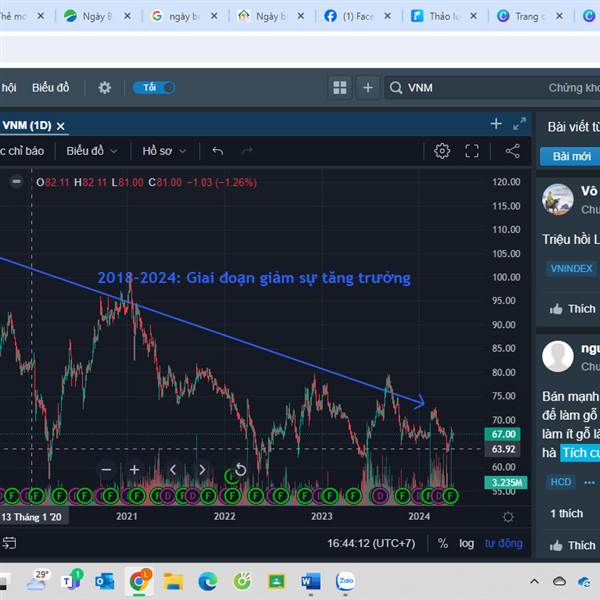This screenshot has height=600, width=600.
Task: Collapse the OHLC legend minus button
Action: [16, 181]
